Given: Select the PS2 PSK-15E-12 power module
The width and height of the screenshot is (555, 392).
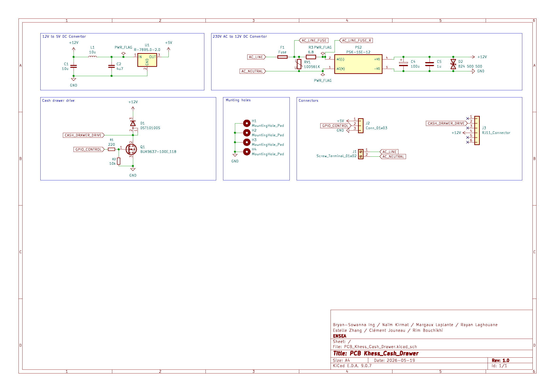Looking at the screenshot, I should [x=358, y=64].
